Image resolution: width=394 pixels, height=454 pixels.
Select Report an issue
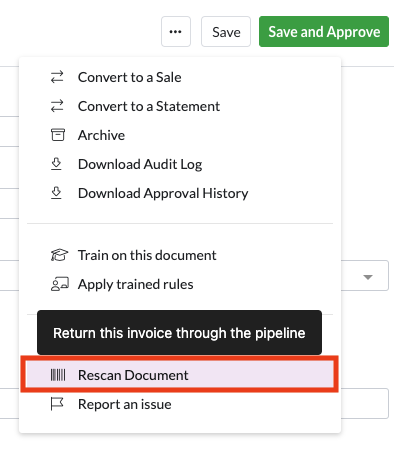[x=180, y=404]
